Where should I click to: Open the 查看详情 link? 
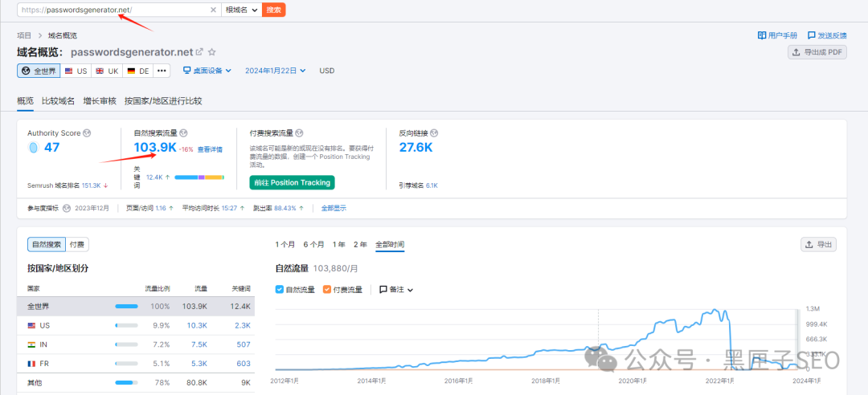pos(210,149)
